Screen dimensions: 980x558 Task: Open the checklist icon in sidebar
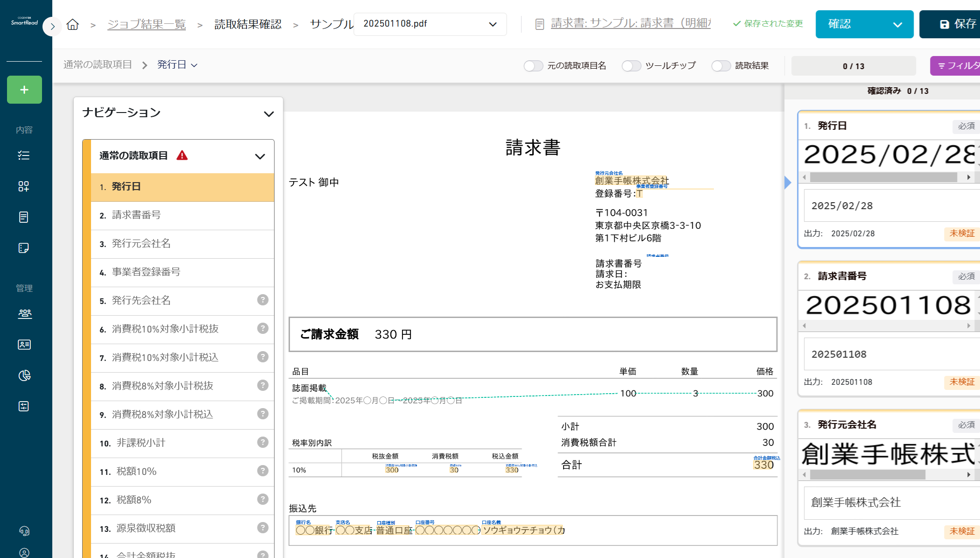(24, 155)
